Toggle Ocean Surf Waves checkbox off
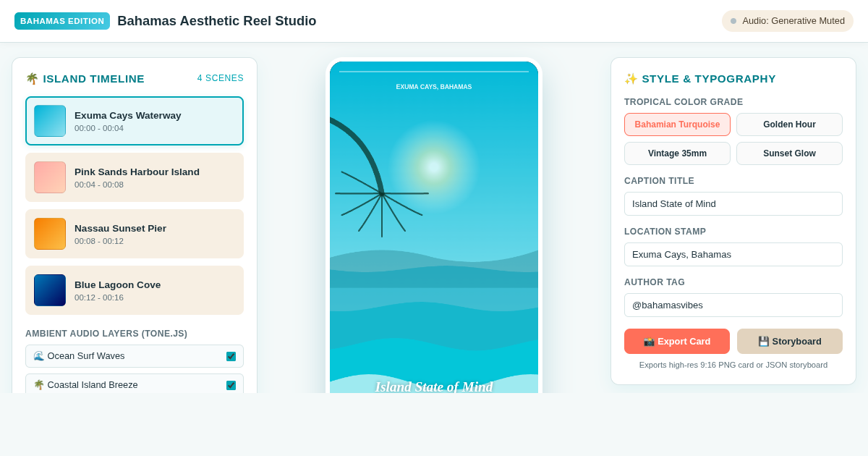868x456 pixels. point(231,356)
